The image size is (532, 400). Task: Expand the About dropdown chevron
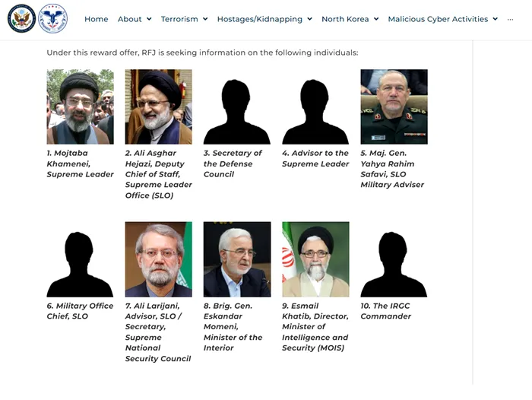[x=149, y=19]
